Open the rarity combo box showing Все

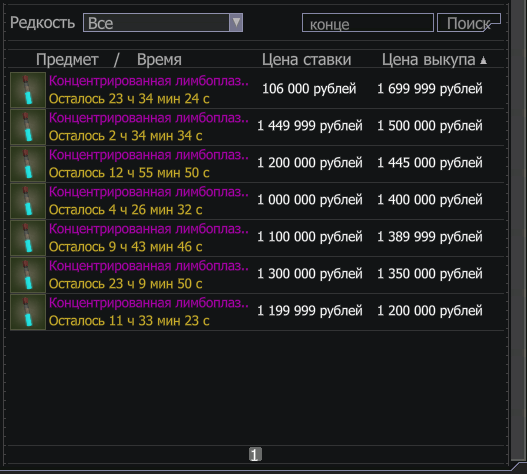(x=163, y=23)
